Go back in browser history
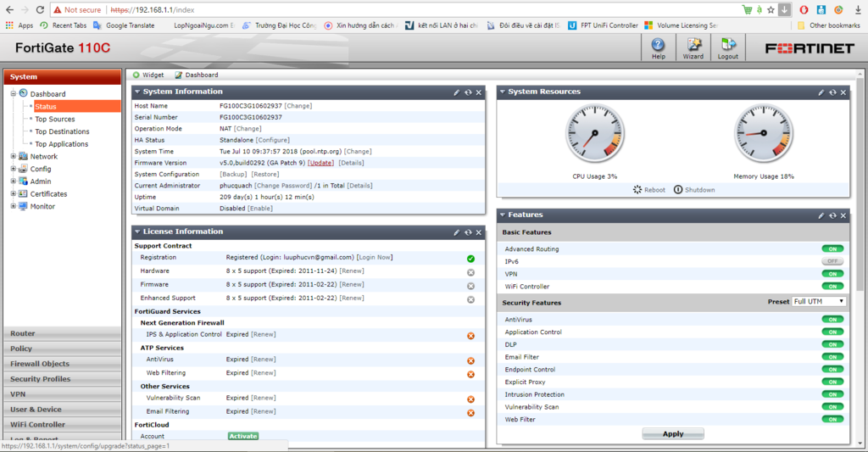Viewport: 868px width, 452px height. [x=9, y=10]
